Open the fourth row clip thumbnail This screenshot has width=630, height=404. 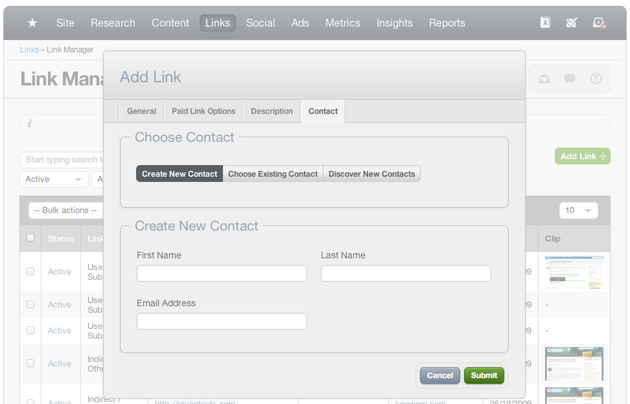pos(574,363)
